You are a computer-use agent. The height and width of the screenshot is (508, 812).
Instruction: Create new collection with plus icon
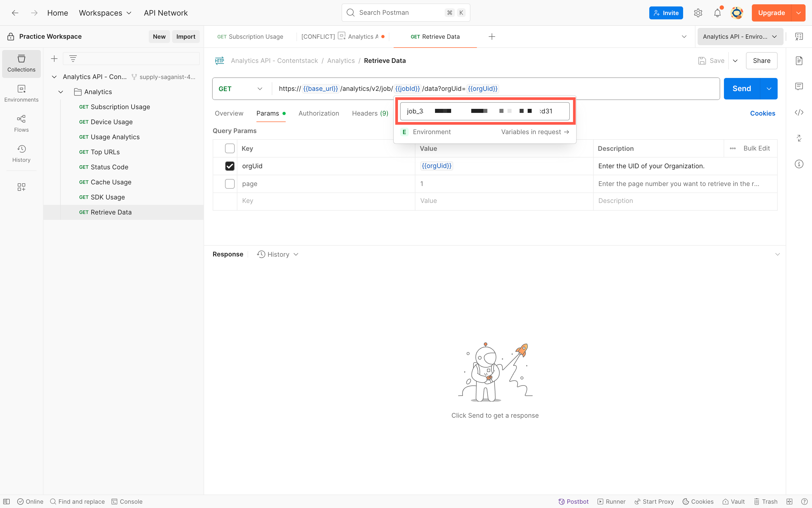click(x=54, y=59)
